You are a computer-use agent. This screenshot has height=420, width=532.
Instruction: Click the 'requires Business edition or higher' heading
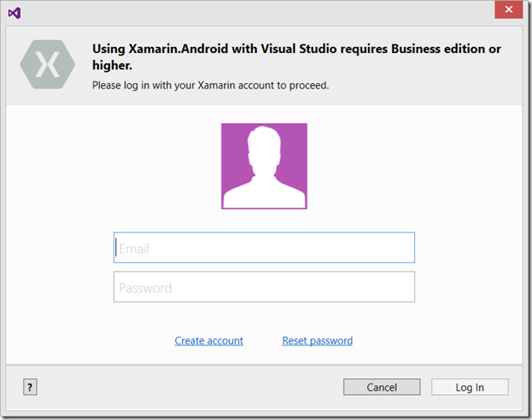tap(297, 56)
